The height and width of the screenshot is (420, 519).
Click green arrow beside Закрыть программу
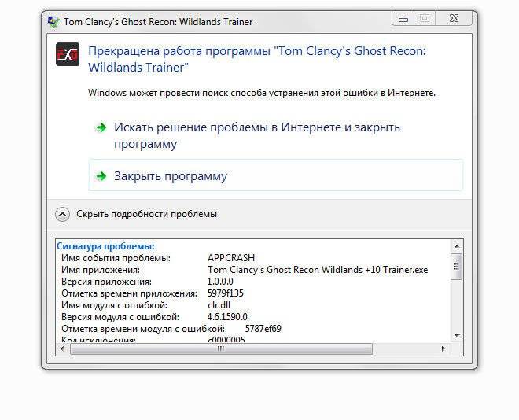pyautogui.click(x=101, y=176)
